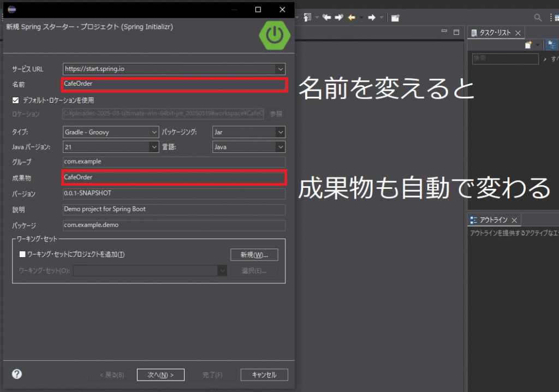The width and height of the screenshot is (559, 392).
Task: Go to previous edit location arrow icon
Action: click(326, 17)
